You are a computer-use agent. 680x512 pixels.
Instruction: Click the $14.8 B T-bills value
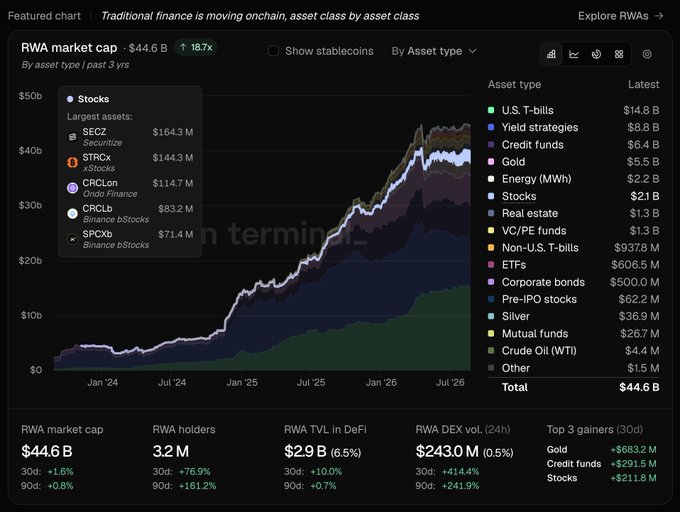pos(641,110)
